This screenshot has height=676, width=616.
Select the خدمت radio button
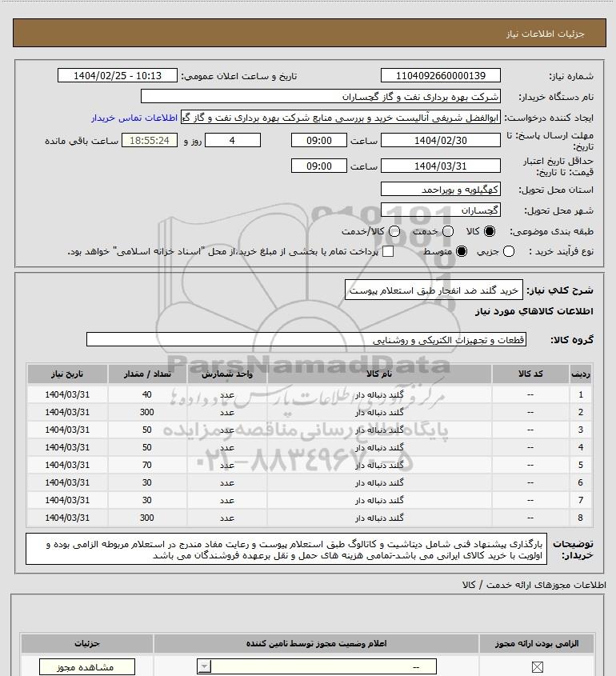[x=448, y=231]
